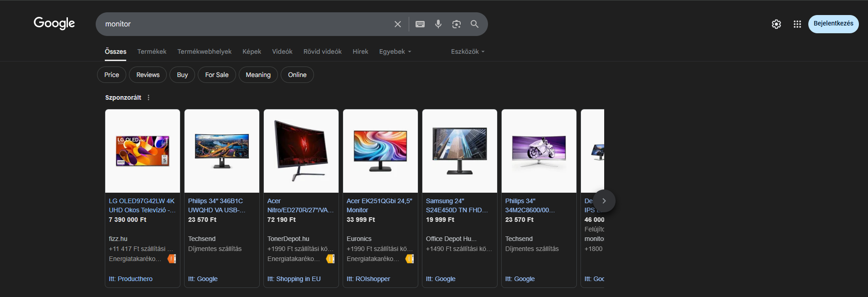868x297 pixels.
Task: Open the on-screen keyboard input tool
Action: point(420,24)
